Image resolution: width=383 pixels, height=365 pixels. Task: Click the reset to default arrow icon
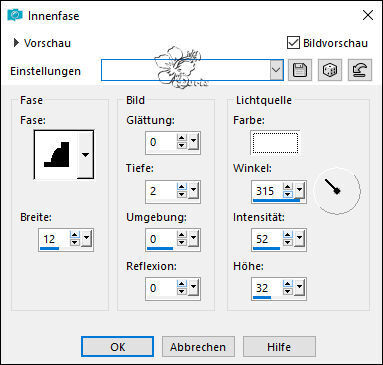click(x=360, y=70)
